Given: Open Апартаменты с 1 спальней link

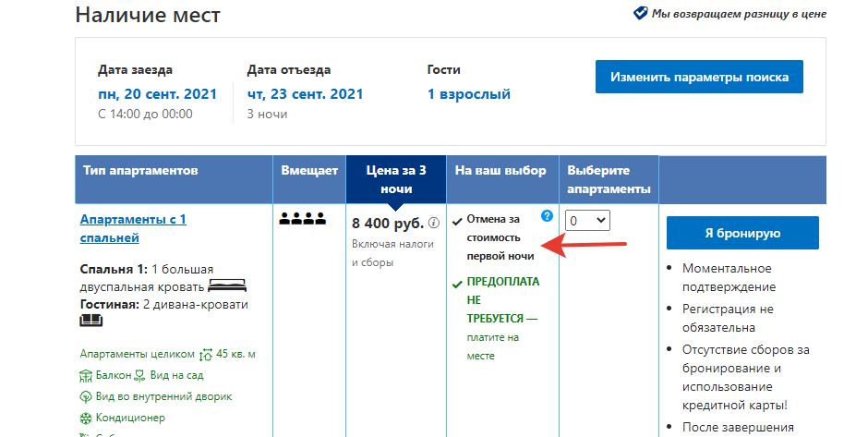Looking at the screenshot, I should pyautogui.click(x=133, y=228).
